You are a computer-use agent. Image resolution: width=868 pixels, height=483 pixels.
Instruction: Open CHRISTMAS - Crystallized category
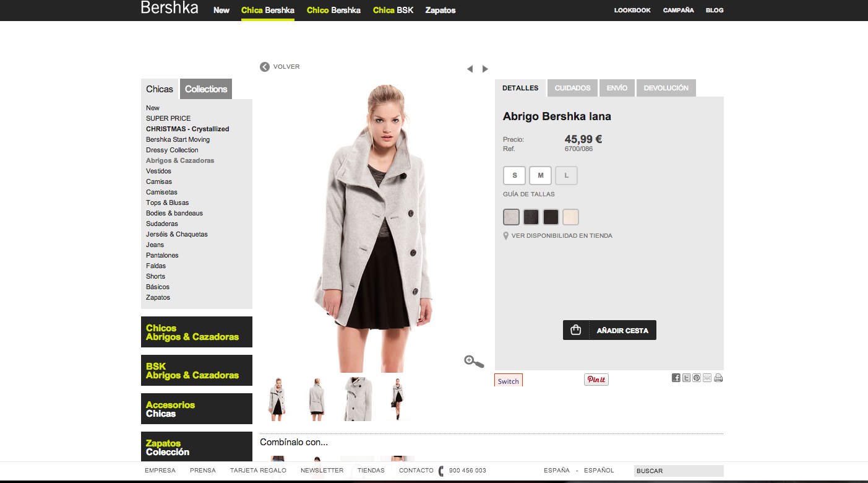pos(187,129)
